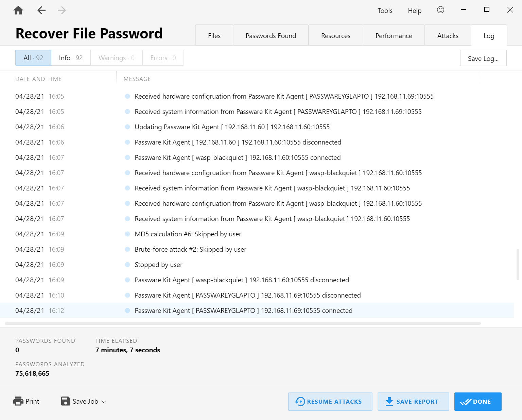
Task: Select 'Stopped by user' log message
Action: pos(158,265)
